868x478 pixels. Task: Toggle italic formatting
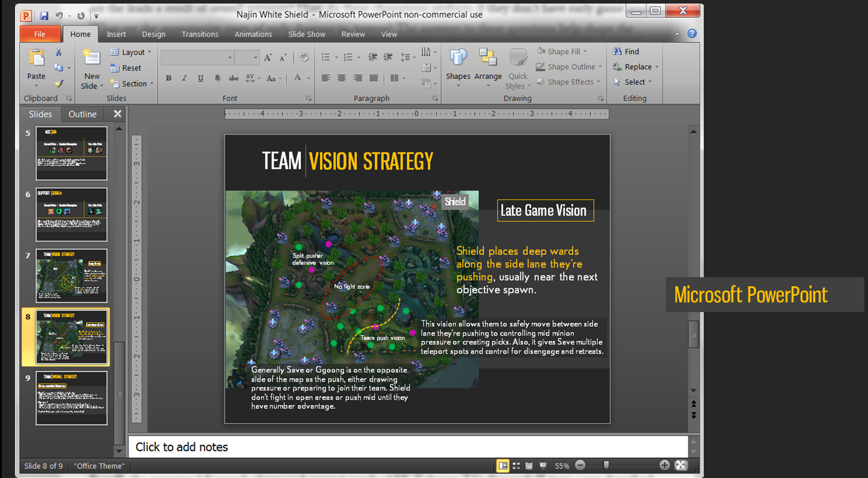click(x=184, y=78)
